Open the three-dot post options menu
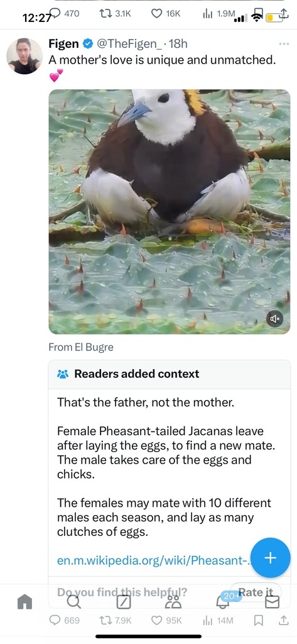The width and height of the screenshot is (297, 644). pyautogui.click(x=283, y=43)
